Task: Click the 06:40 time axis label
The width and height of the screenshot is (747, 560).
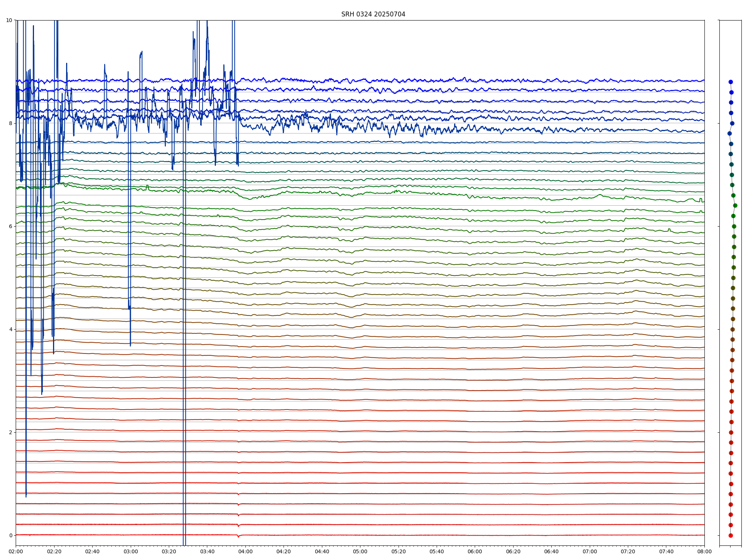Action: [551, 551]
